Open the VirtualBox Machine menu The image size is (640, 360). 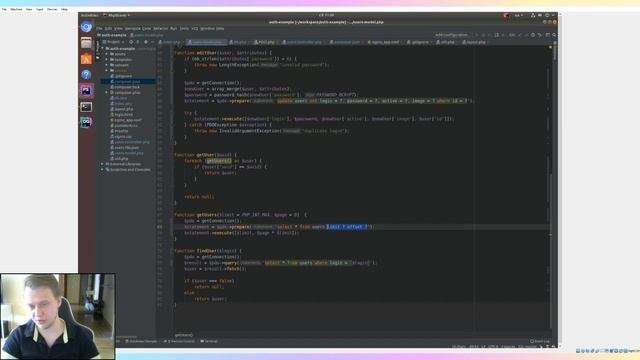pyautogui.click(x=16, y=9)
